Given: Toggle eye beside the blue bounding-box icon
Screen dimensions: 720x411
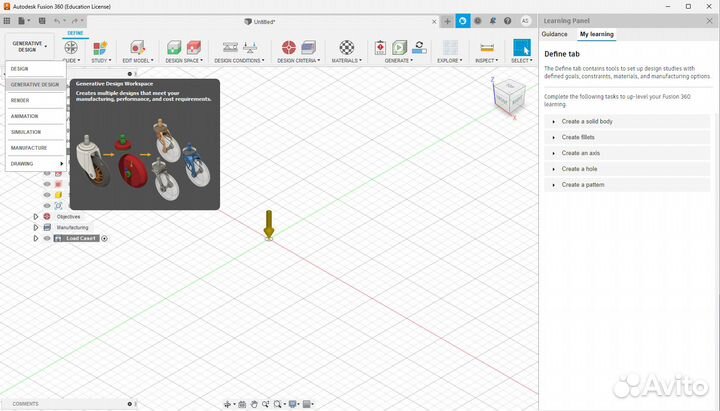Looking at the screenshot, I should click(47, 206).
